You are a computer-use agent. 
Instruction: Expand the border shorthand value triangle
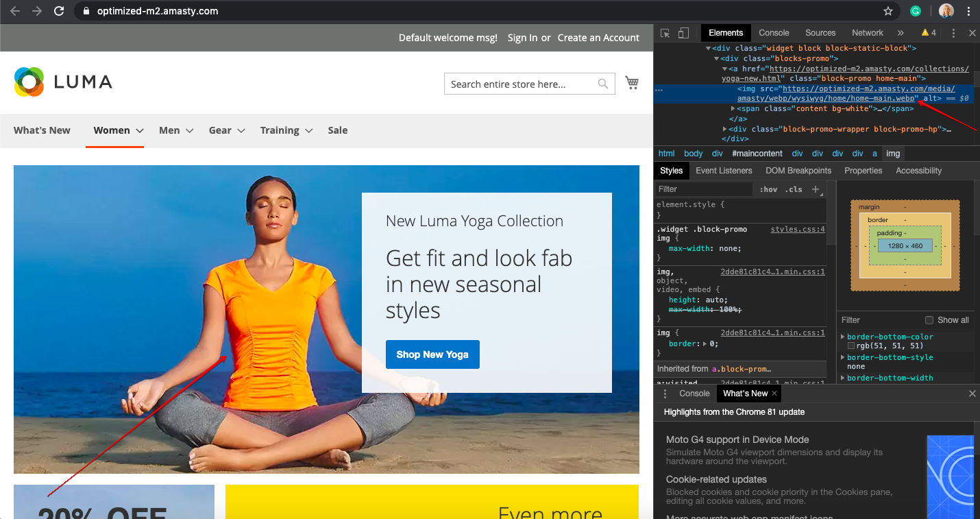[x=704, y=343]
